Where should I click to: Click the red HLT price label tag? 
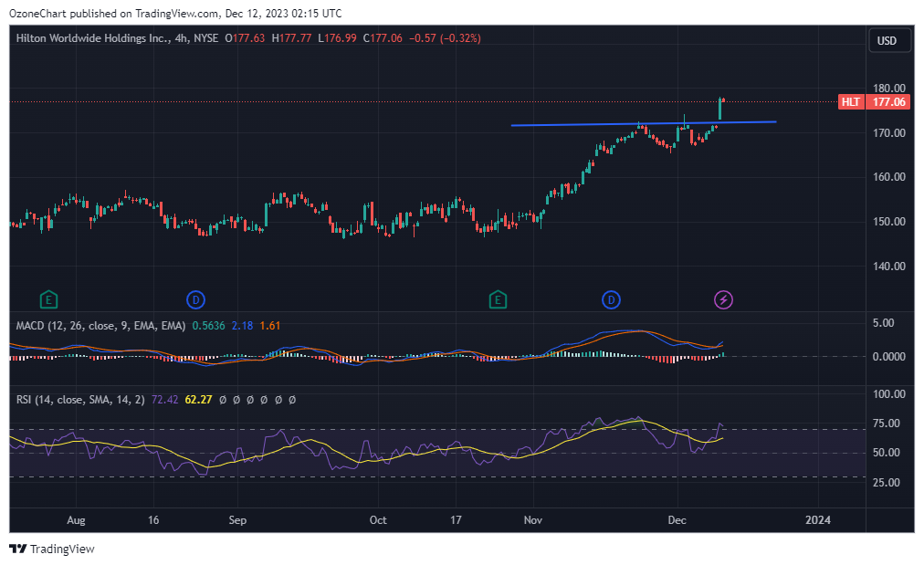point(850,102)
